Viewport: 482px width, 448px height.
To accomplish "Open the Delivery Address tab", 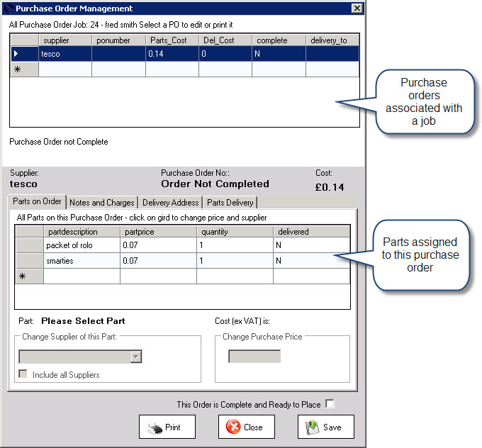I will 170,203.
